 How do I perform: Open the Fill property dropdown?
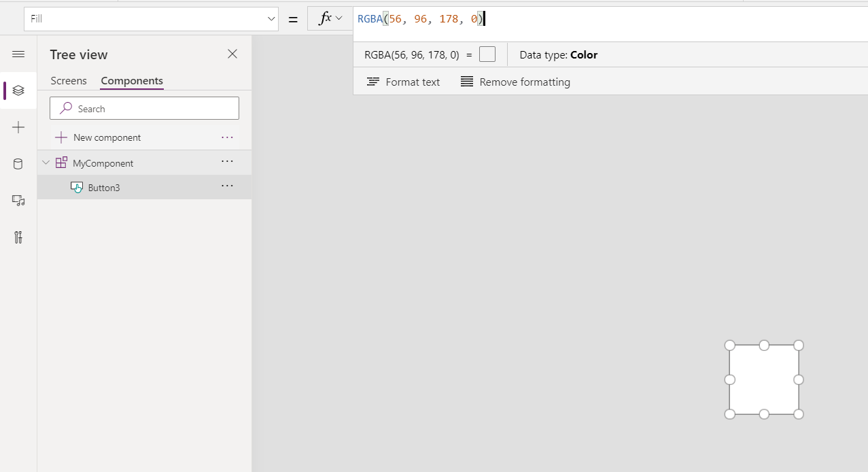(x=271, y=18)
